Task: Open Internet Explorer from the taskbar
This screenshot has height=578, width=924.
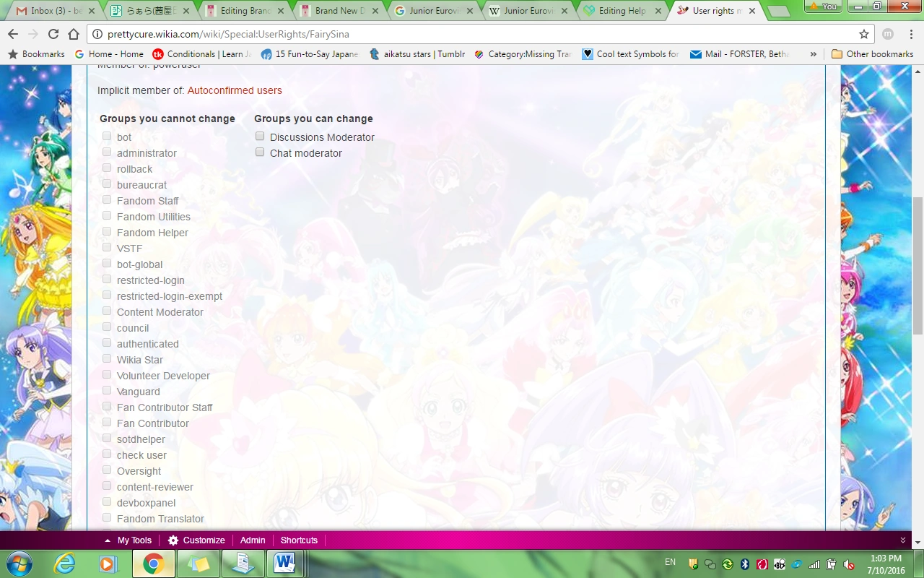Action: click(x=64, y=564)
